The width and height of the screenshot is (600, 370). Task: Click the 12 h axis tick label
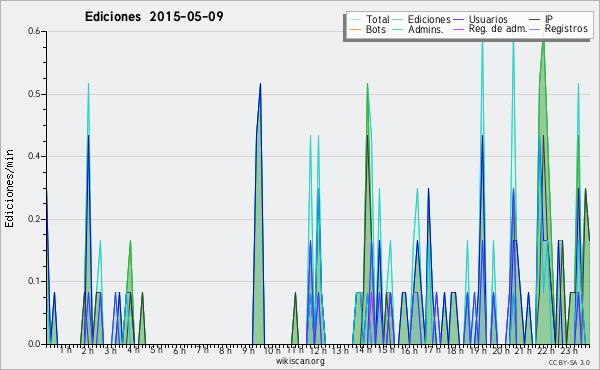[318, 350]
